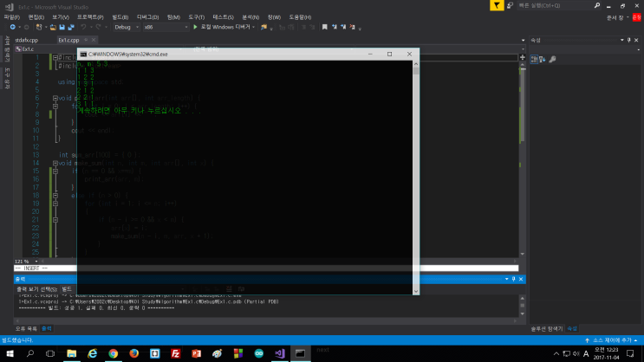Click the undo toolbar icon
This screenshot has height=362, width=644.
coord(83,27)
